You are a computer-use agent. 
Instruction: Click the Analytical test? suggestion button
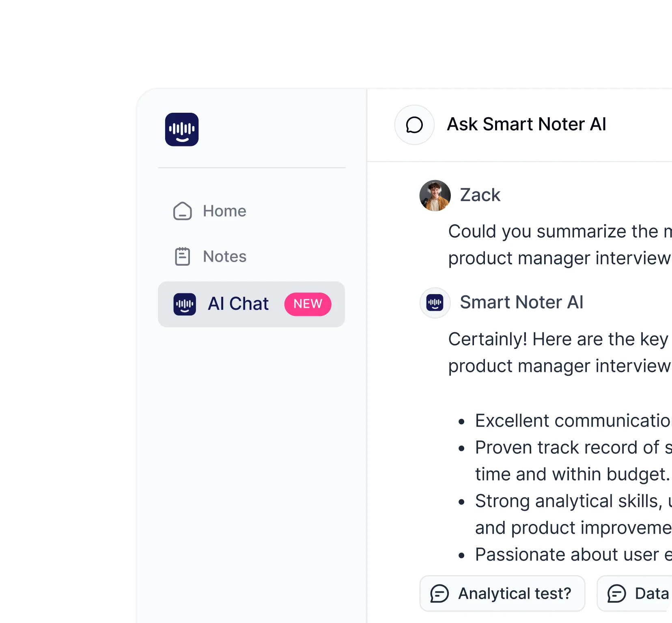(x=502, y=593)
